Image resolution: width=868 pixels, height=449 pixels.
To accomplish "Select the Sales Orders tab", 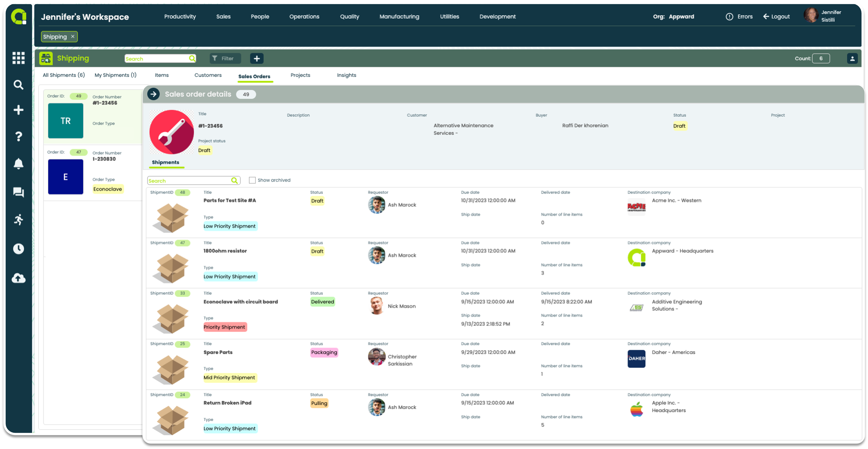I will pos(254,77).
